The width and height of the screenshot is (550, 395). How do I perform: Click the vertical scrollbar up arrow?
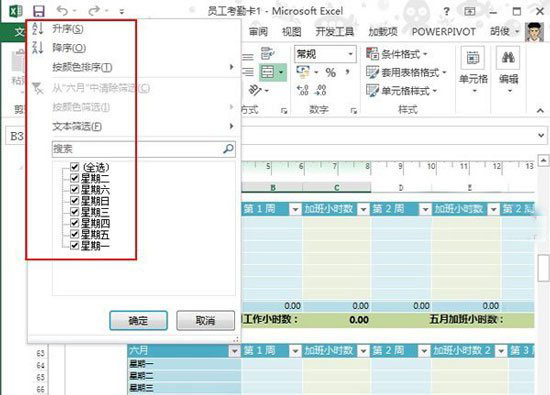click(x=543, y=161)
